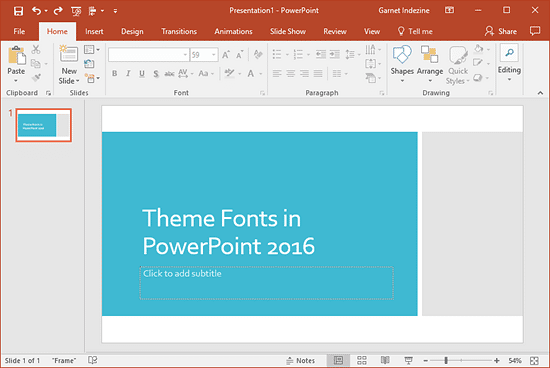Viewport: 550px width, 368px height.
Task: Open Editing group menu
Action: 509,63
